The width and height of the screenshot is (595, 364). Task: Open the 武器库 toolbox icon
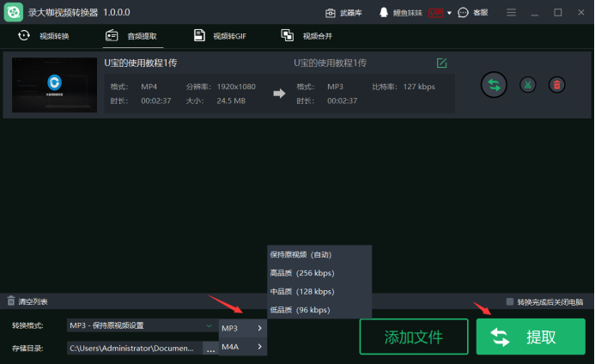331,13
